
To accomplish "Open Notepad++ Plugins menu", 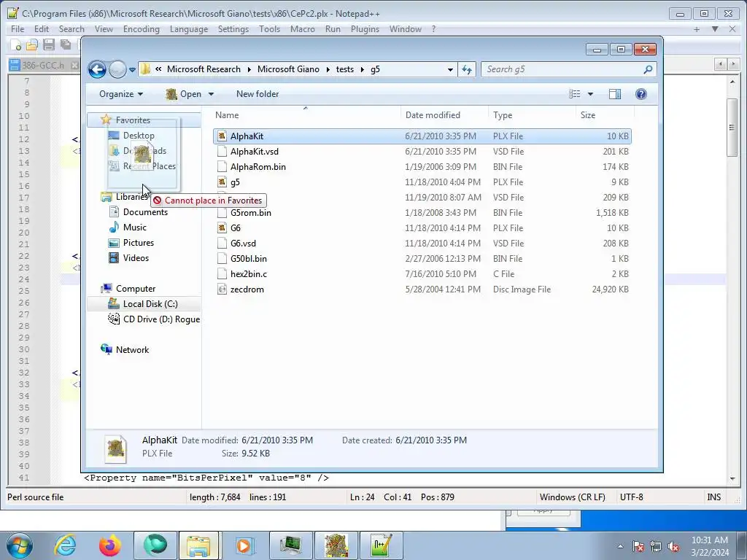I will 365,29.
